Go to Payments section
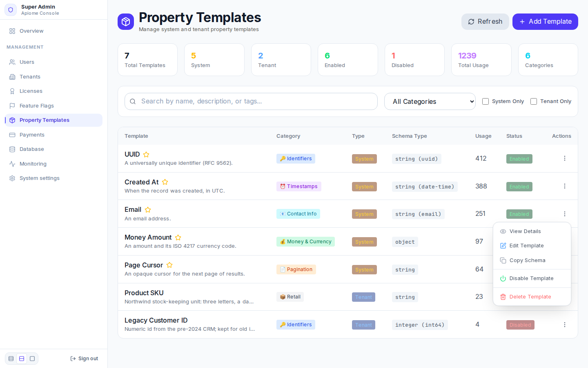 point(53,135)
